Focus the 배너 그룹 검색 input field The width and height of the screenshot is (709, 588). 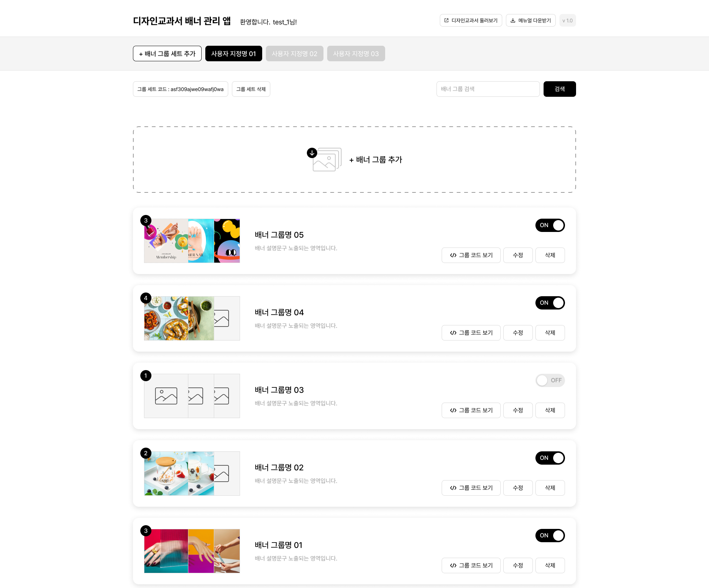click(x=488, y=89)
